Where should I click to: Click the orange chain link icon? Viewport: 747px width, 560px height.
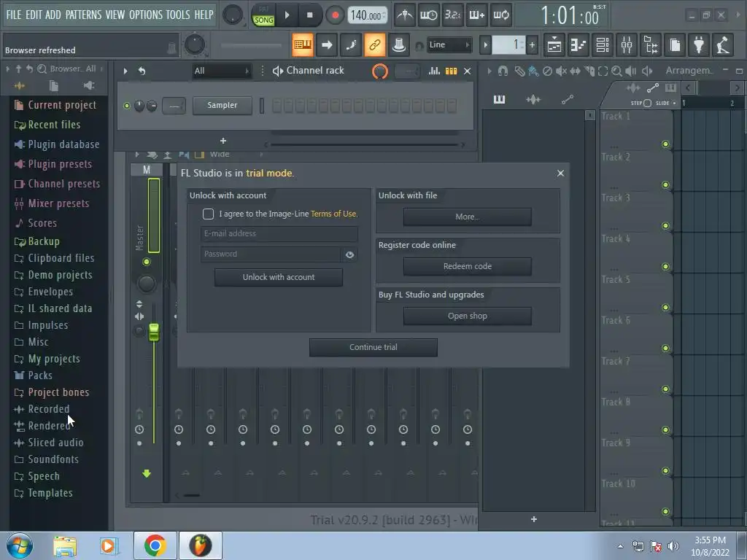(x=374, y=44)
